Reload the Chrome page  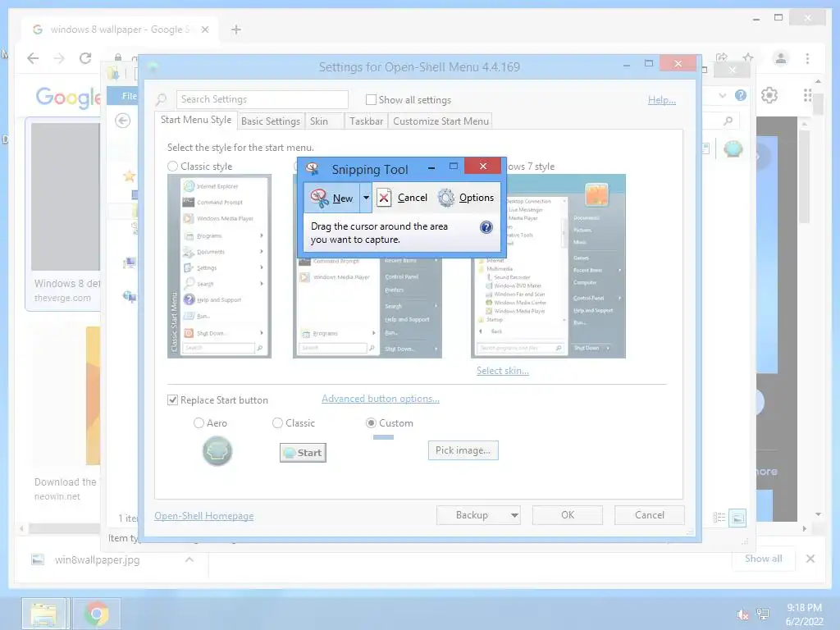(85, 58)
